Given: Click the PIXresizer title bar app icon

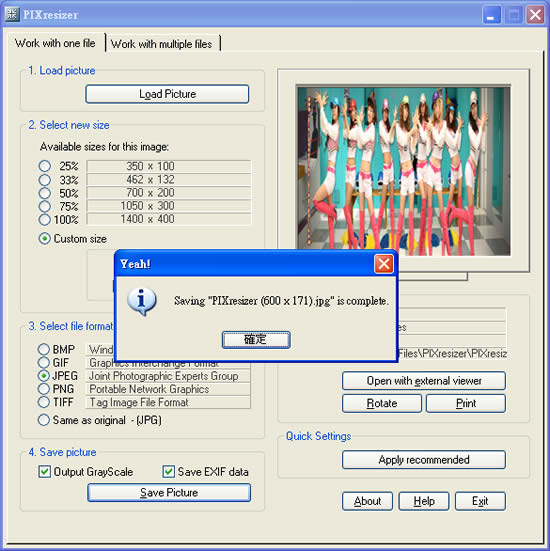Looking at the screenshot, I should point(12,14).
